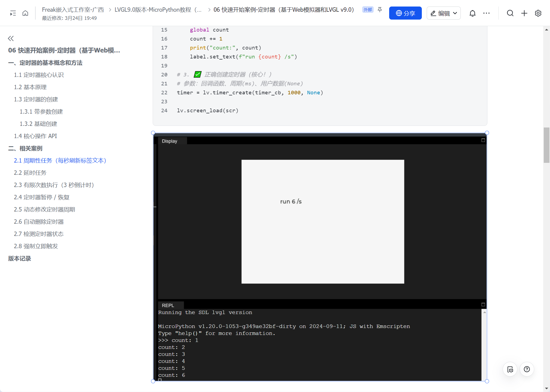
Task: Click the blue 分享 share button
Action: [405, 13]
